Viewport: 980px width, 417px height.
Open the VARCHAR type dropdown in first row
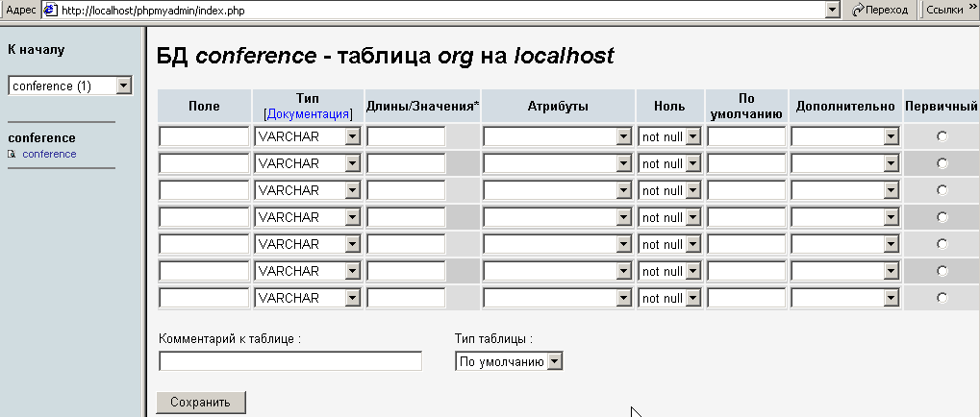308,136
